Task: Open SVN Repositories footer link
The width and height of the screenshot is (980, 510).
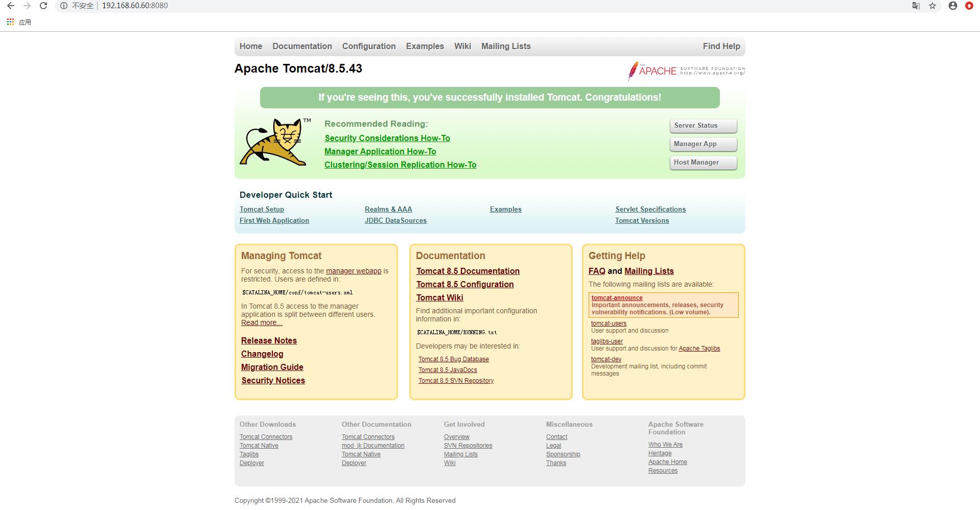Action: point(468,446)
